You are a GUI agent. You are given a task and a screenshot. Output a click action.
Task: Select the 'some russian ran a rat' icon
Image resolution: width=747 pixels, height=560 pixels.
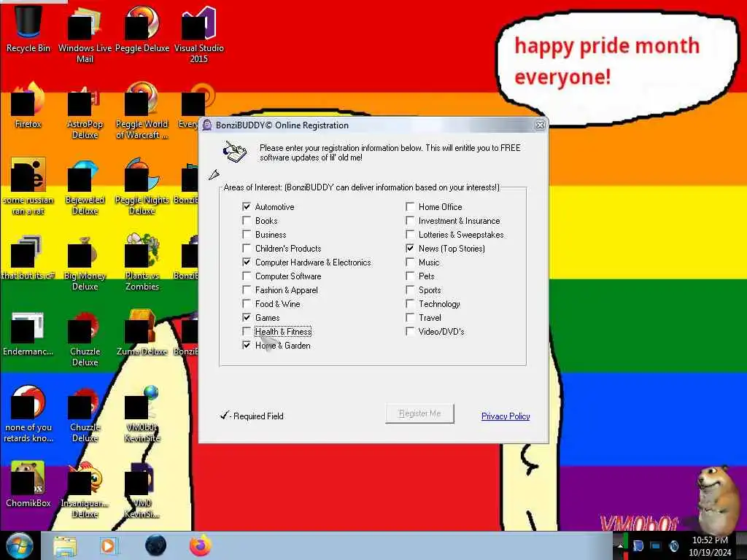point(28,186)
